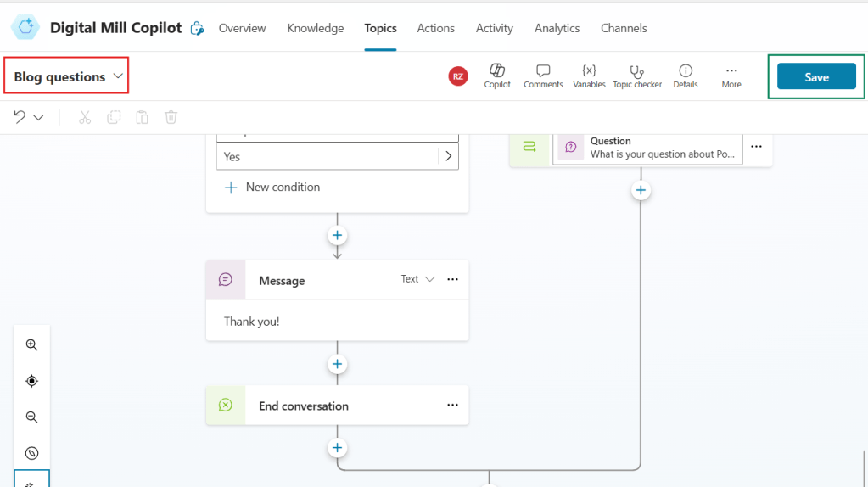Click the RZ user avatar
Viewport: 868px width, 487px height.
[x=458, y=76]
